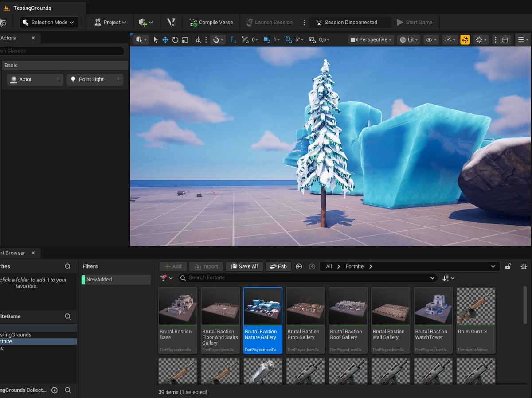Toggle the highlighted realtime override orange icon
Screen dimensions: 532x398
click(x=465, y=40)
